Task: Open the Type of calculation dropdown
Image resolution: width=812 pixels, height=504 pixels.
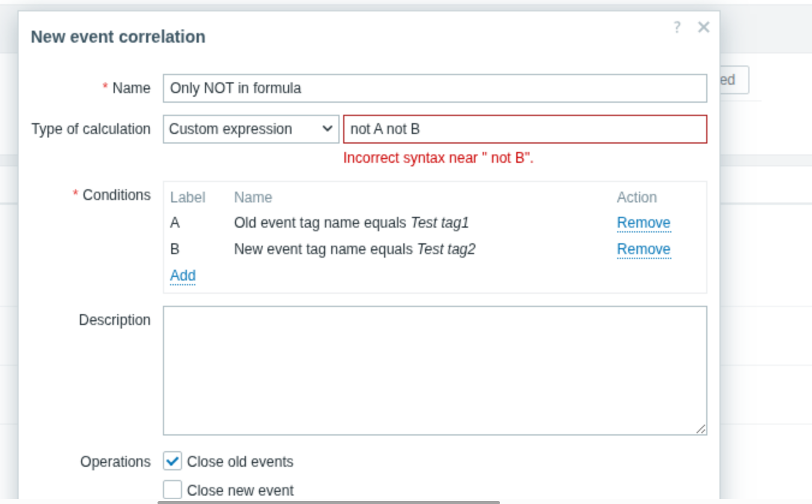Action: click(x=251, y=129)
